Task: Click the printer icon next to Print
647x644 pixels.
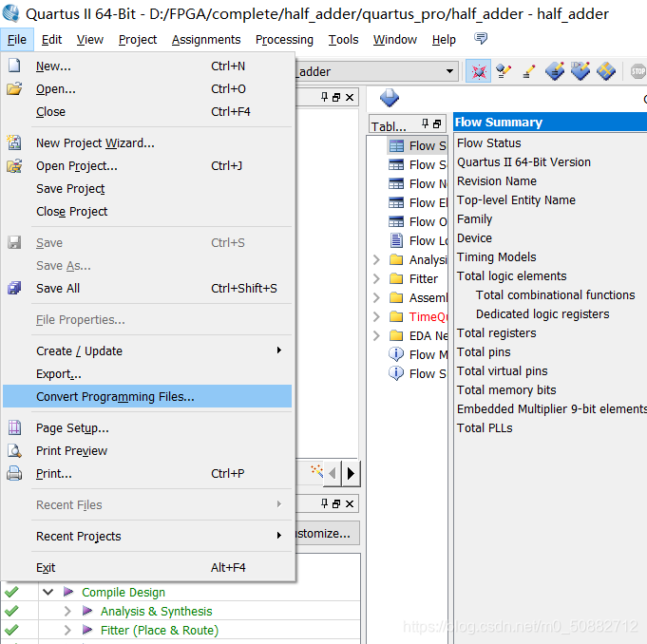Action: [14, 473]
